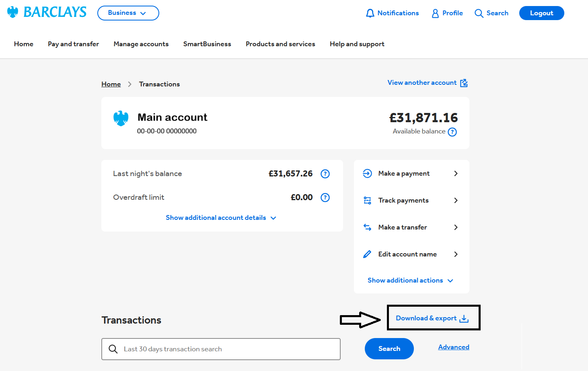The width and height of the screenshot is (588, 371).
Task: Click the magnifier icon inside the transaction search box
Action: point(113,349)
